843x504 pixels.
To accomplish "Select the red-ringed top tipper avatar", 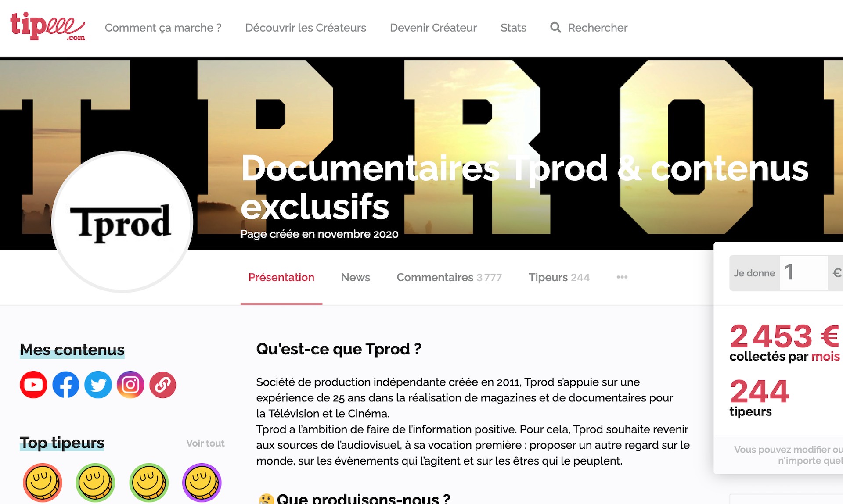I will coord(43,483).
